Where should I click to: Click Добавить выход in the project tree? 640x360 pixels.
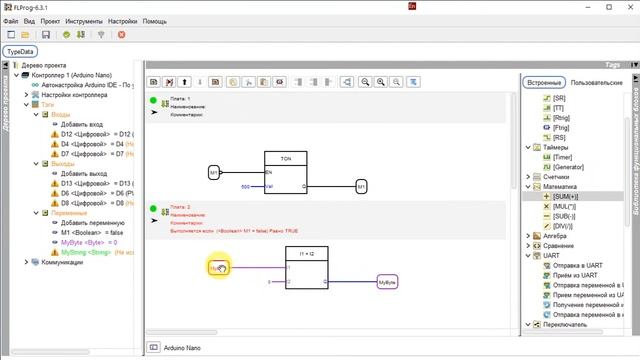84,173
